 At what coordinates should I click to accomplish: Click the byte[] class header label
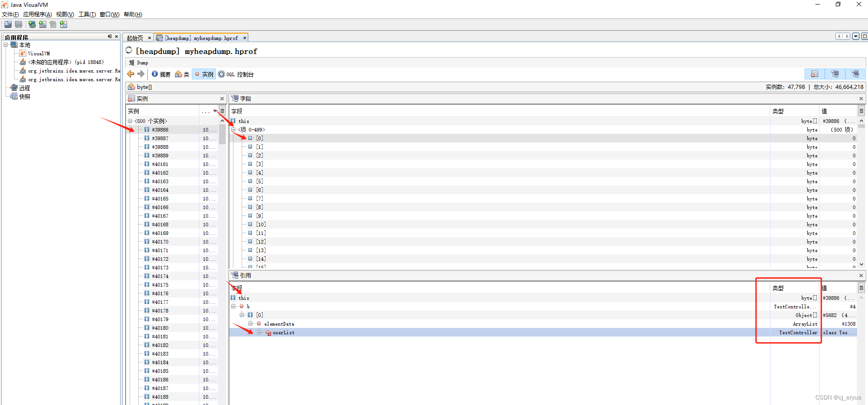(x=144, y=87)
